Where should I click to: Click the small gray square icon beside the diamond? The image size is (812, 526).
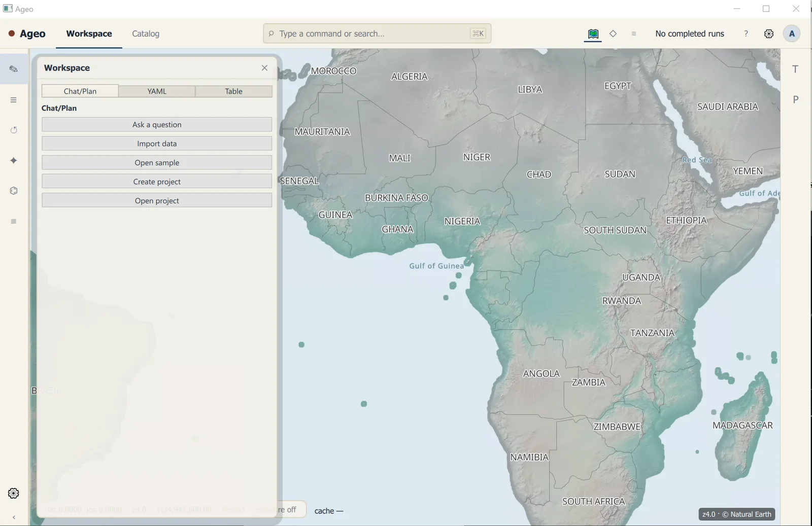point(633,34)
